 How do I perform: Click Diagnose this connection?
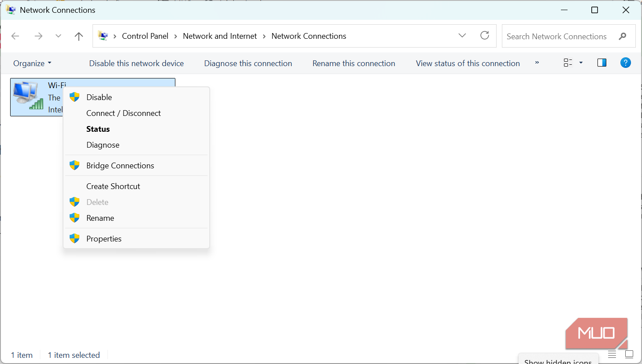coord(248,63)
